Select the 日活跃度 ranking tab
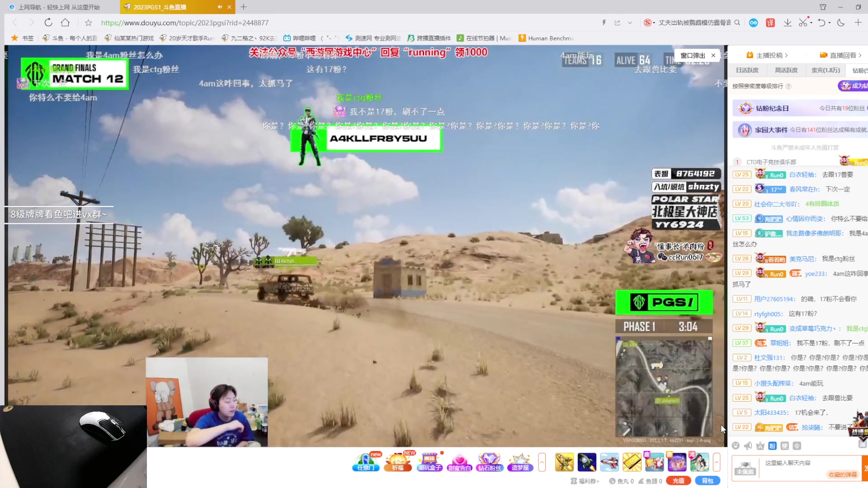Image resolution: width=868 pixels, height=488 pixels. pyautogui.click(x=747, y=70)
